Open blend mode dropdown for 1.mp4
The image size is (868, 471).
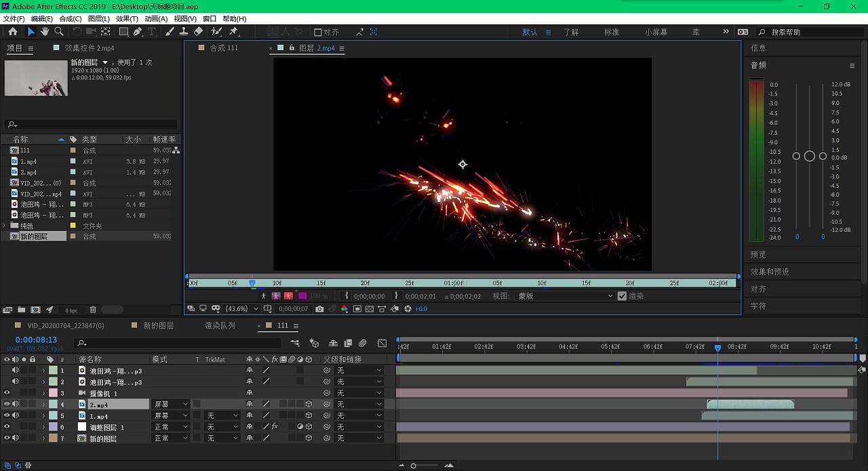click(x=170, y=415)
